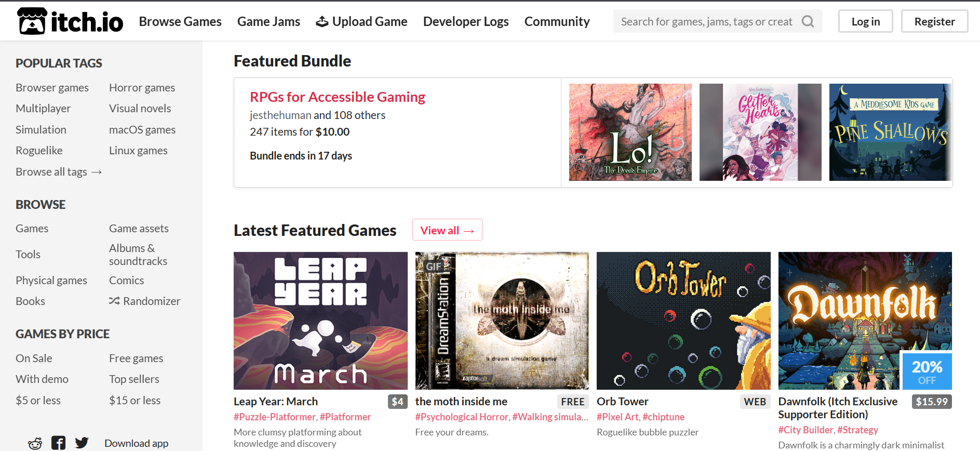Viewport: 980px width, 451px height.
Task: Click Browse all tags link
Action: (x=59, y=172)
